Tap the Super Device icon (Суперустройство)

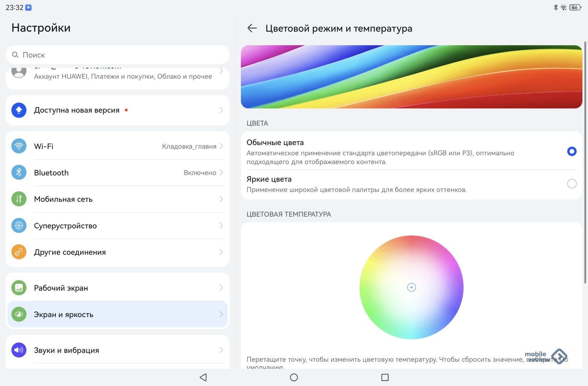[19, 226]
